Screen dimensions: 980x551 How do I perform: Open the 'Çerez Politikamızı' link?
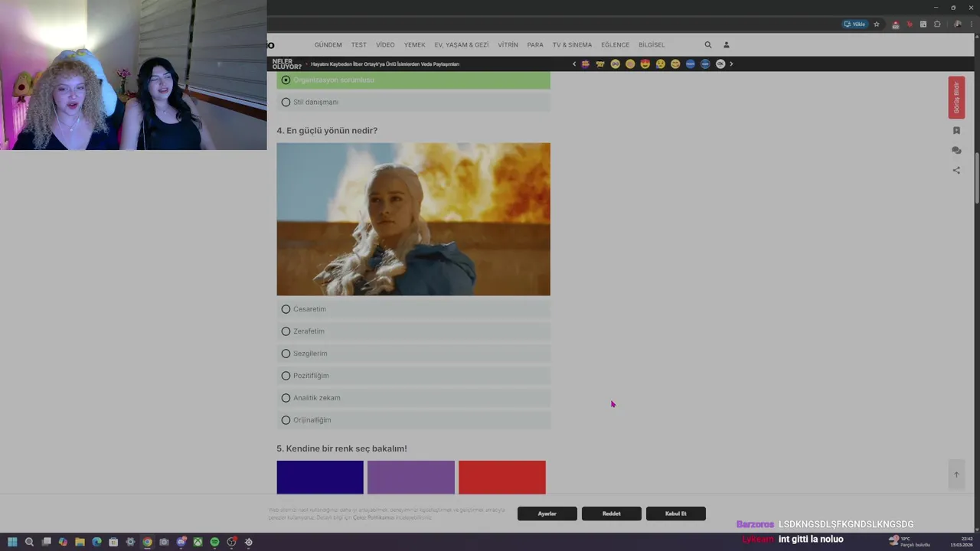373,518
